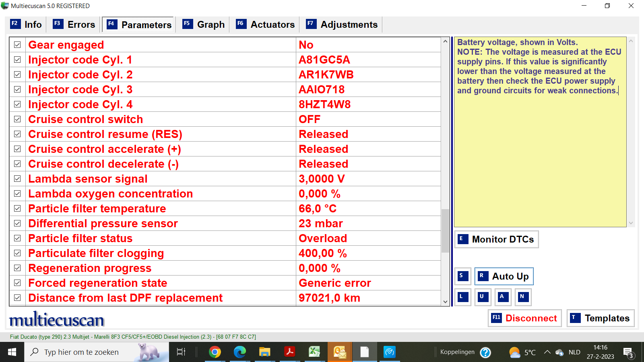644x362 pixels.
Task: Click description panel scroll down arrow
Action: point(631,223)
